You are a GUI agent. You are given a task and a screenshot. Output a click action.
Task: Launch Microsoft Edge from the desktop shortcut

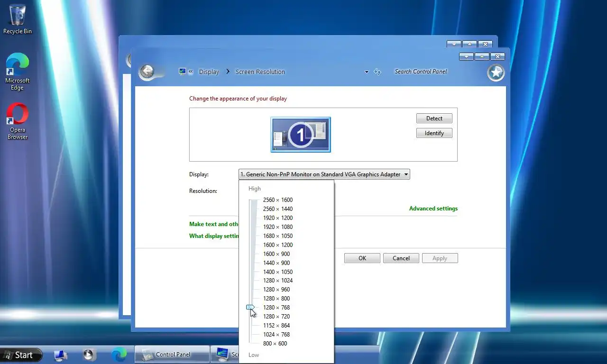click(x=18, y=72)
